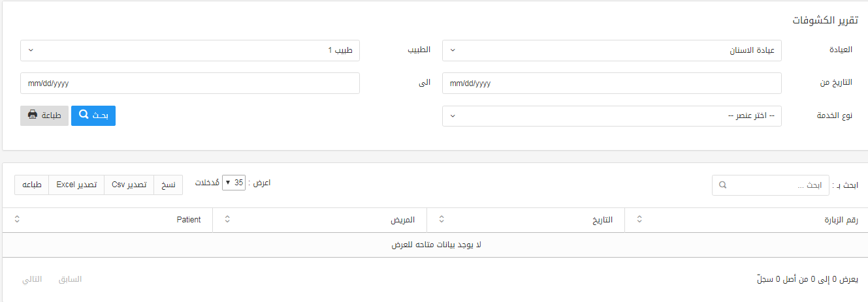The height and width of the screenshot is (302, 868).
Task: Expand the نوع الخدمة service type dropdown
Action: pos(612,116)
